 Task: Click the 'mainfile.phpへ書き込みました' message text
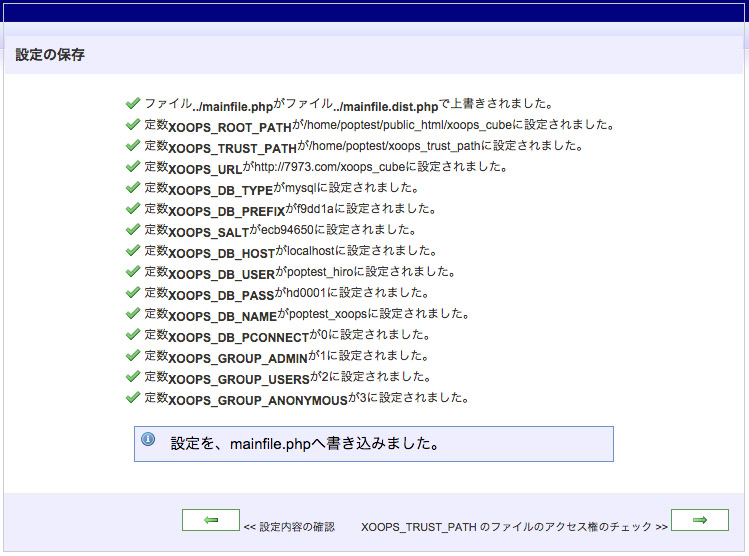[x=306, y=442]
